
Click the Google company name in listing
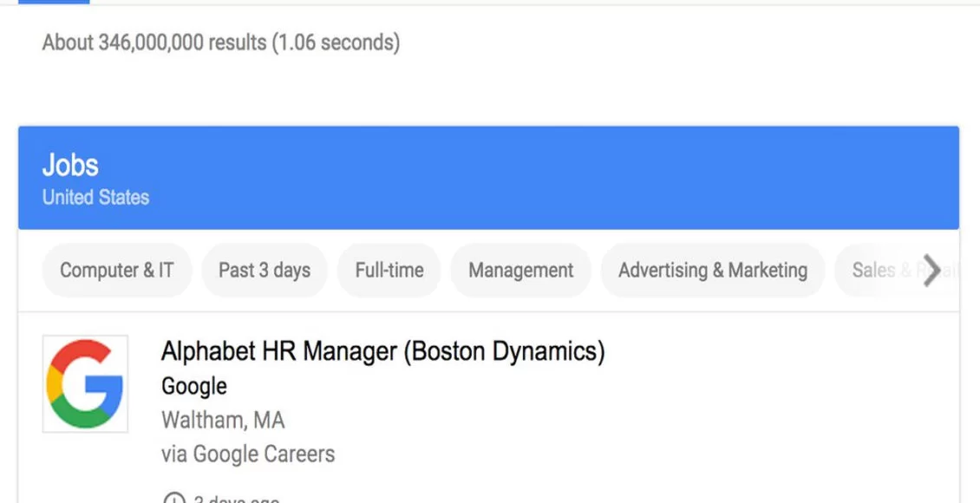coord(194,386)
